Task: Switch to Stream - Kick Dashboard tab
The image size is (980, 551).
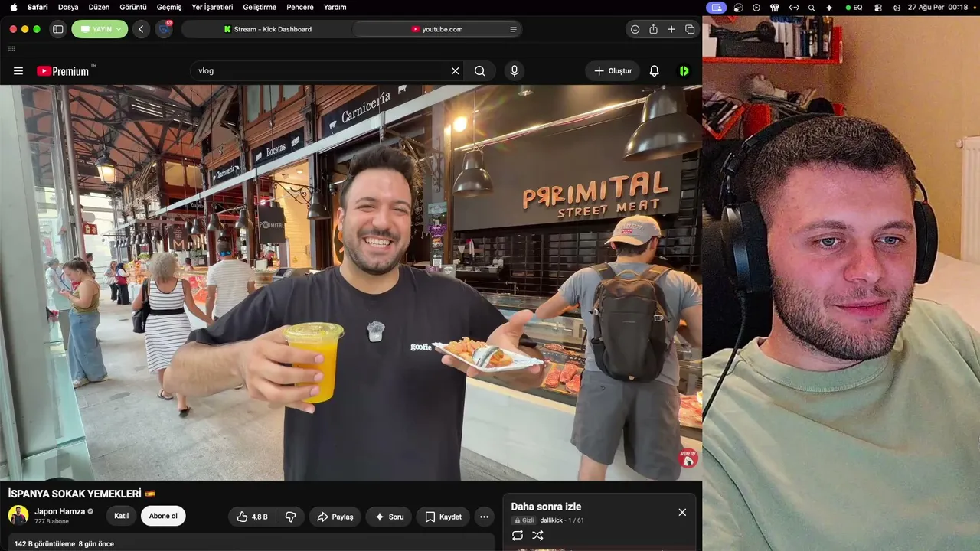Action: (x=267, y=29)
